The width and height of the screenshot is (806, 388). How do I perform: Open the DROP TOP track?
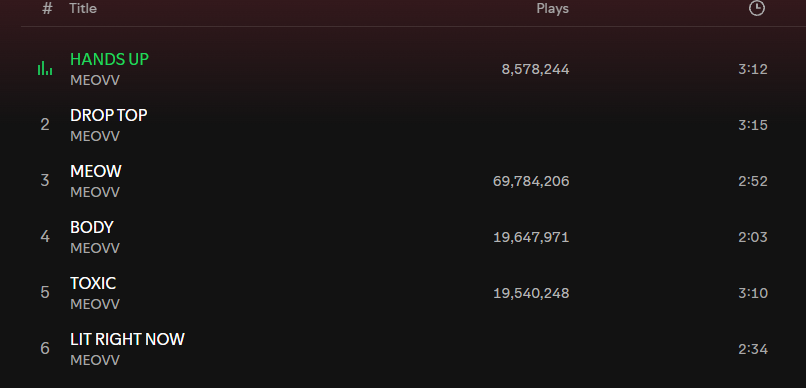click(108, 115)
